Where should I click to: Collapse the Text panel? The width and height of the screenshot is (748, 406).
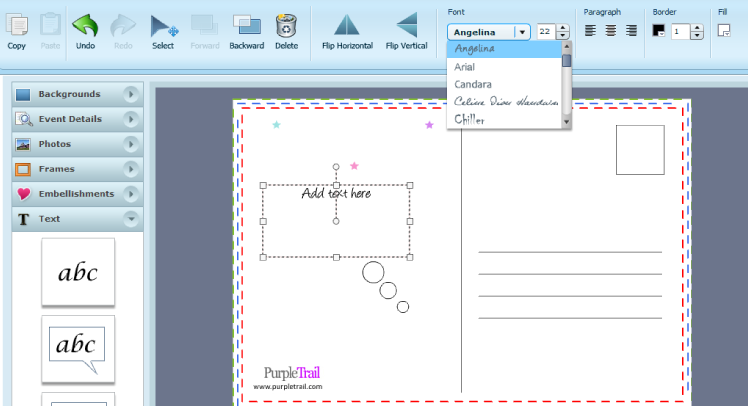(131, 219)
